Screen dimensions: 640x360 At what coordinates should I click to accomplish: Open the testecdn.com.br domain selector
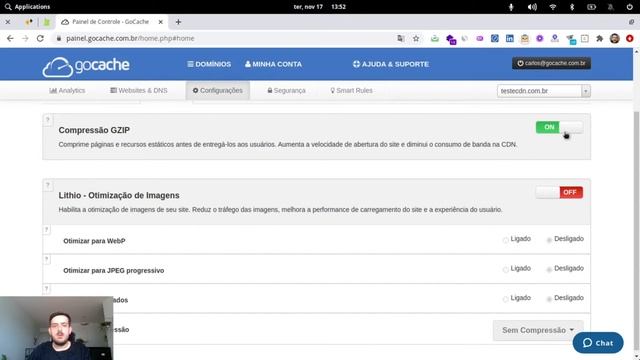click(x=544, y=91)
